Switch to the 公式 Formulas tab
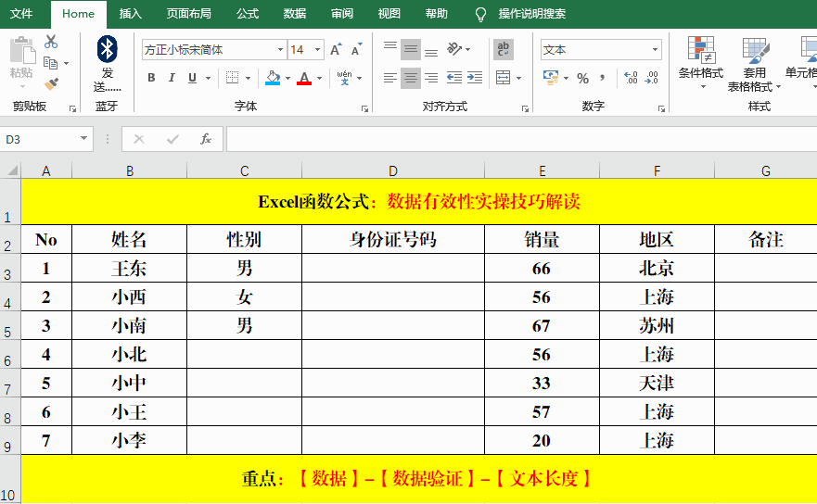This screenshot has height=504, width=817. (x=248, y=14)
